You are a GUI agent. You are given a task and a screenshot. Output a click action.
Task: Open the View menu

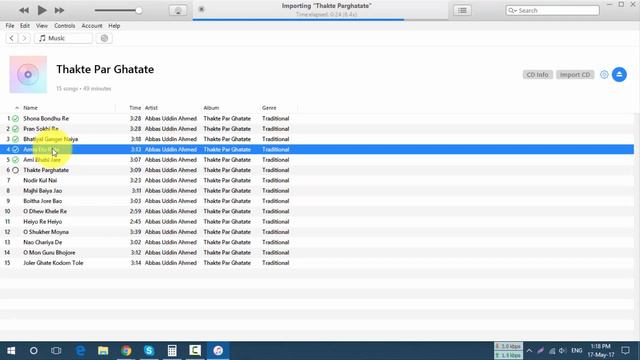42,26
